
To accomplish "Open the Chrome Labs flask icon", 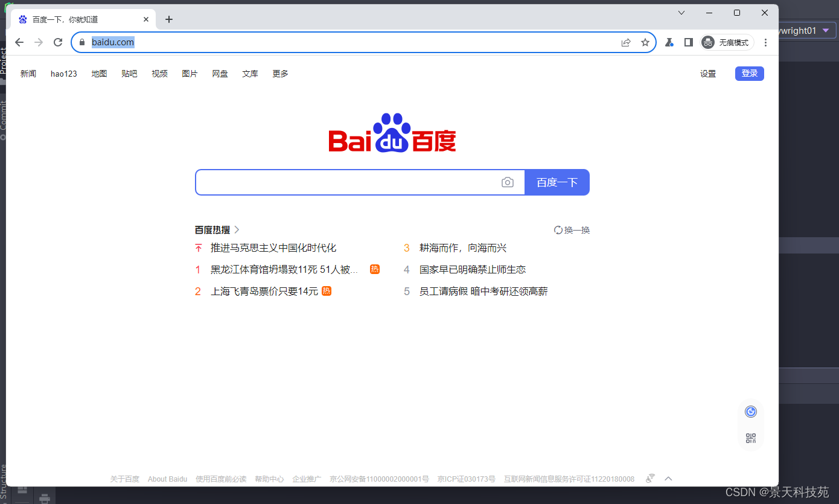I will pyautogui.click(x=669, y=42).
